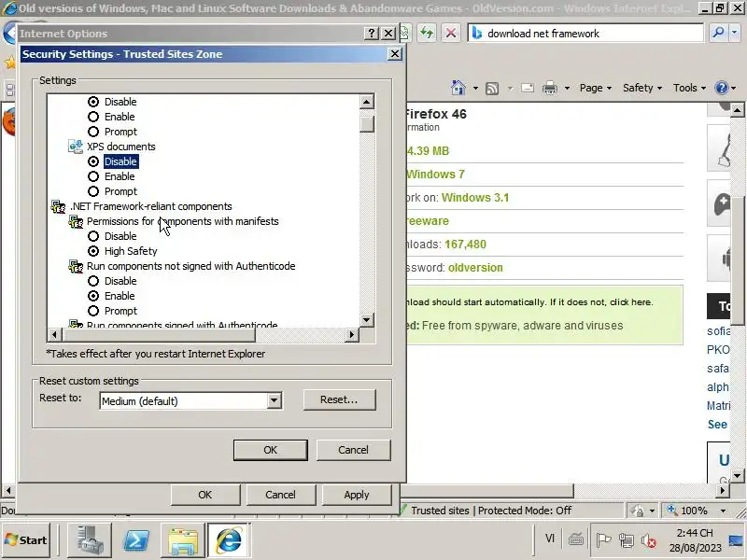Image resolution: width=747 pixels, height=560 pixels.
Task: Click the settings list scroll right arrow
Action: 352,335
